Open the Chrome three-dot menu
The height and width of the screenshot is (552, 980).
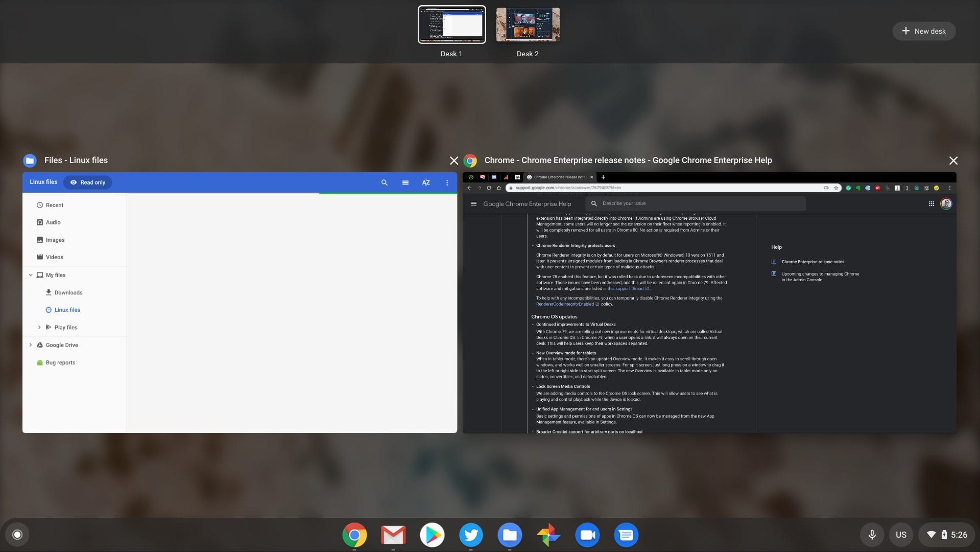pos(950,188)
